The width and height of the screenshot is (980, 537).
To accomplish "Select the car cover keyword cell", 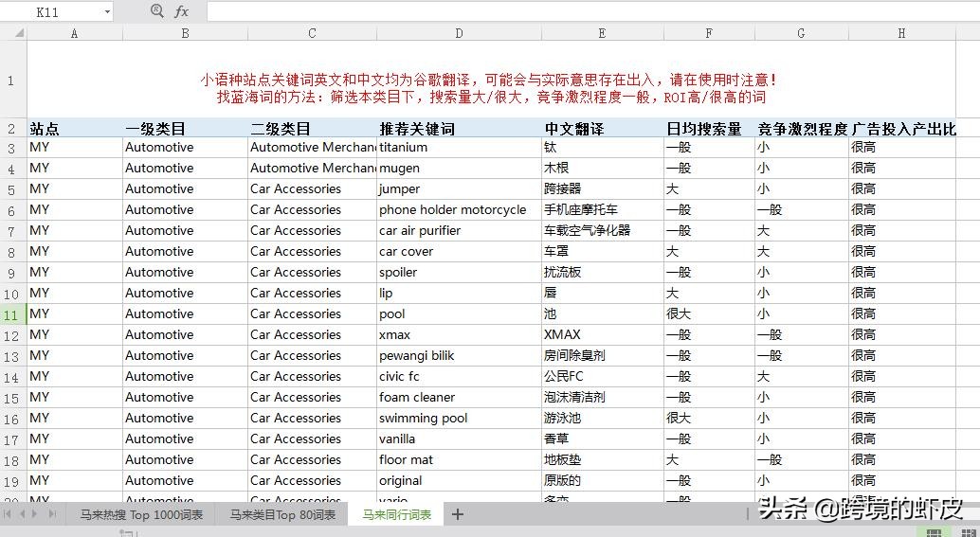I will [459, 251].
